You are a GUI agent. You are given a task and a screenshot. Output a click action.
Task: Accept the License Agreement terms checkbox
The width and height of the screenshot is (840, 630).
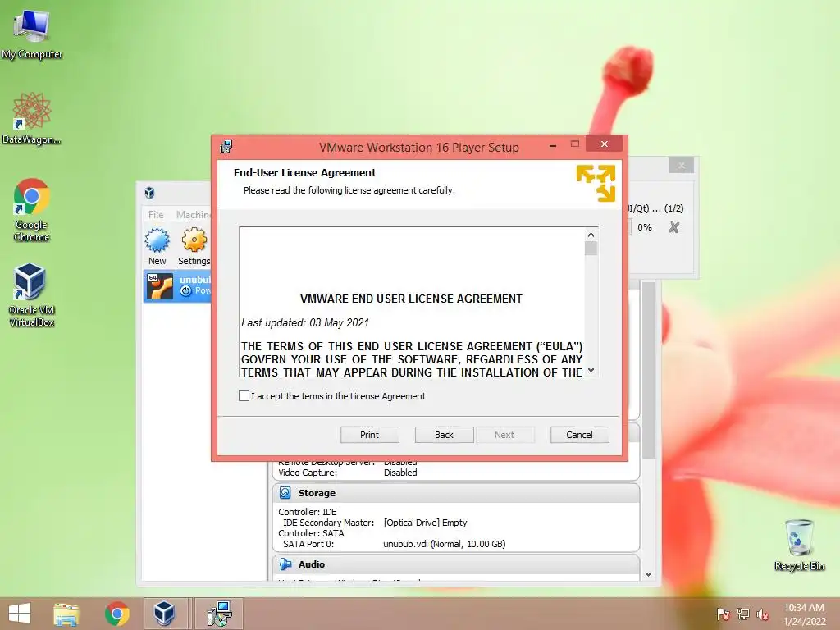coord(244,396)
